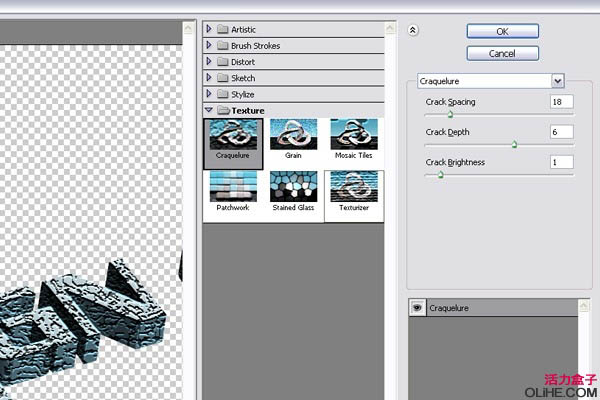Toggle eye visibility of Craquelure effect layer
The width and height of the screenshot is (600, 400).
coord(417,309)
